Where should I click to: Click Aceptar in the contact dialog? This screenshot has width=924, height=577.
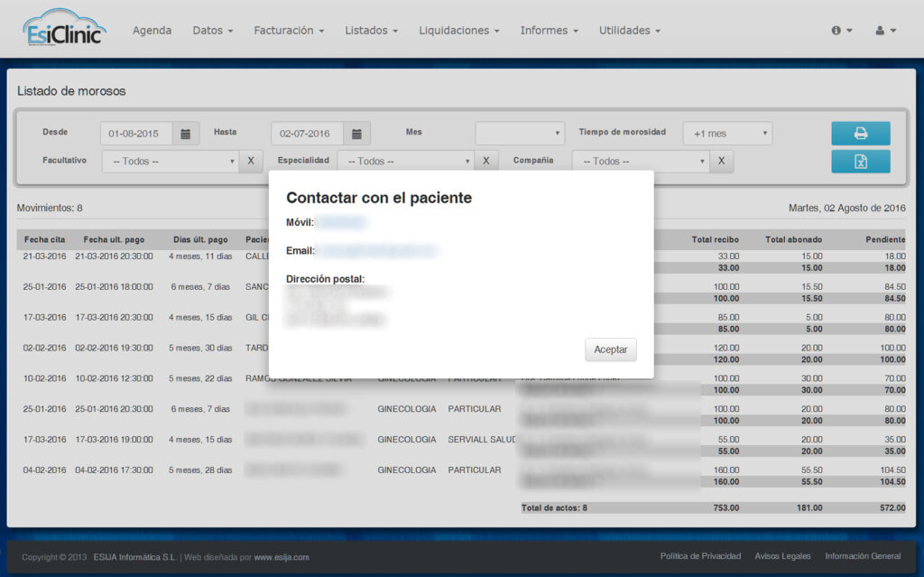[x=611, y=349]
